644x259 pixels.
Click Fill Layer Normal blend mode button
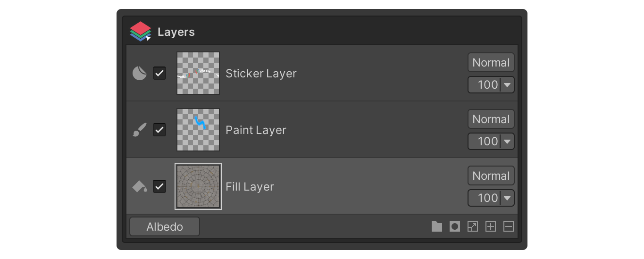coord(491,176)
